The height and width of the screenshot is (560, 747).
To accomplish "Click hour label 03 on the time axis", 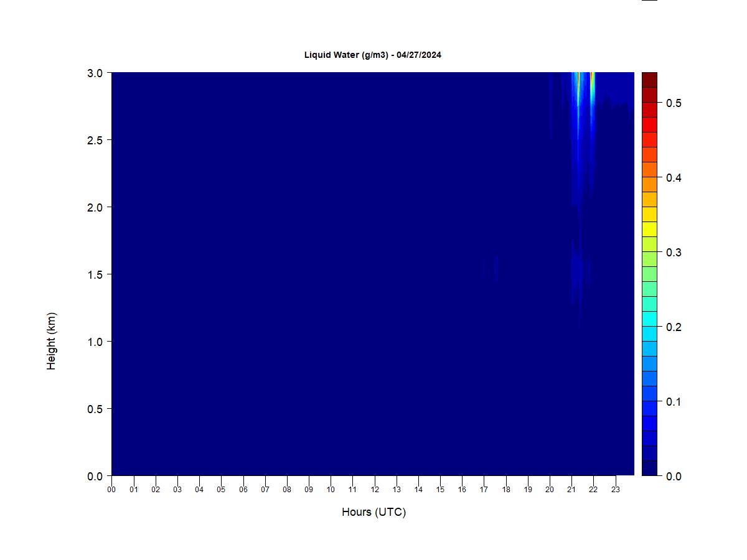I will (x=177, y=490).
